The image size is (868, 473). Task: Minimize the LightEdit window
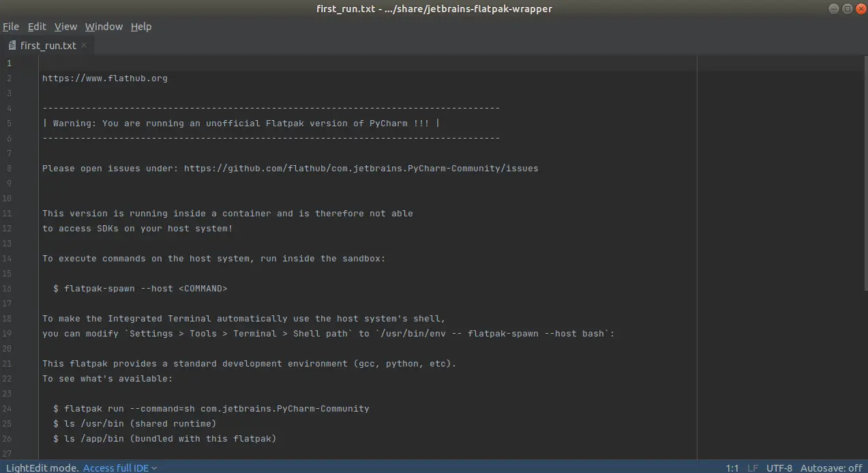coord(835,8)
